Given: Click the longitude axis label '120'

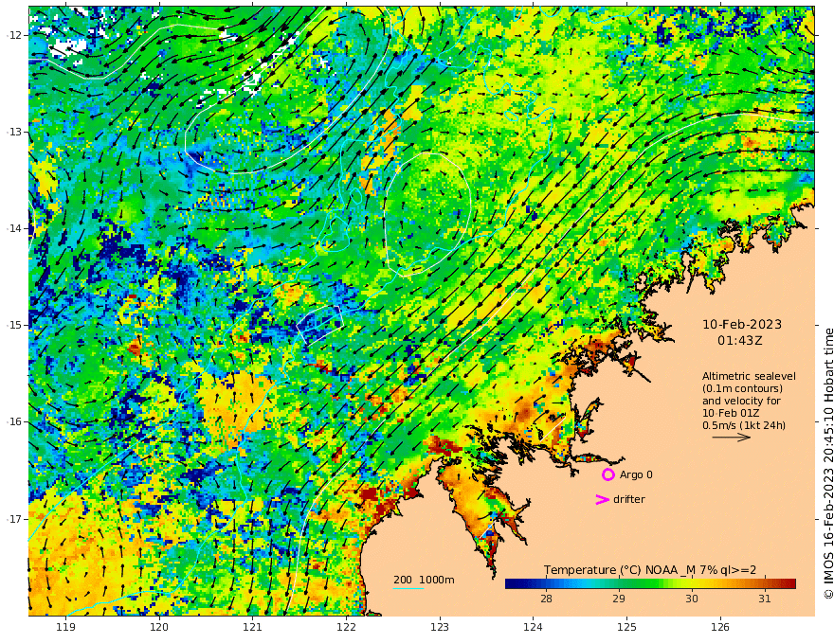Looking at the screenshot, I should pyautogui.click(x=159, y=627).
